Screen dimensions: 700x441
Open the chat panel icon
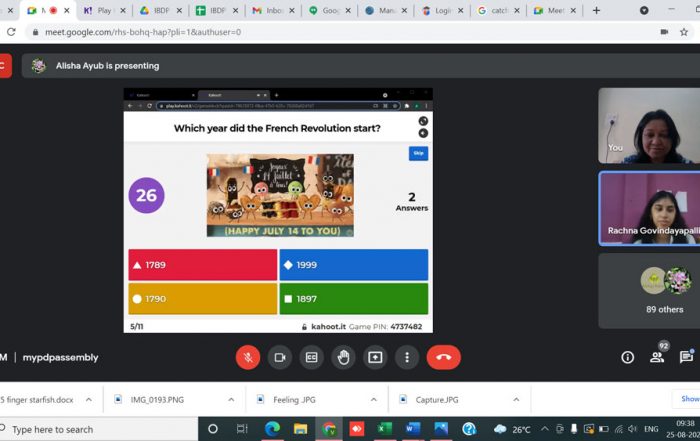pyautogui.click(x=686, y=357)
